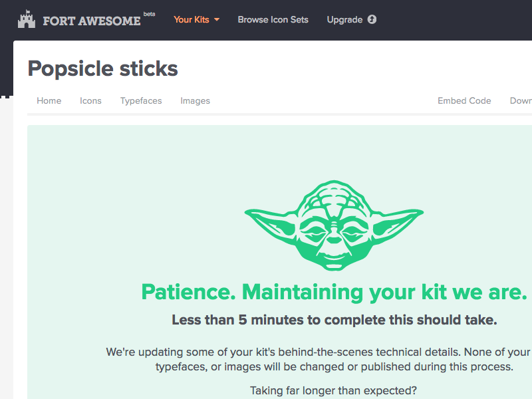Click the green Patience heading
The width and height of the screenshot is (532, 399).
(334, 292)
